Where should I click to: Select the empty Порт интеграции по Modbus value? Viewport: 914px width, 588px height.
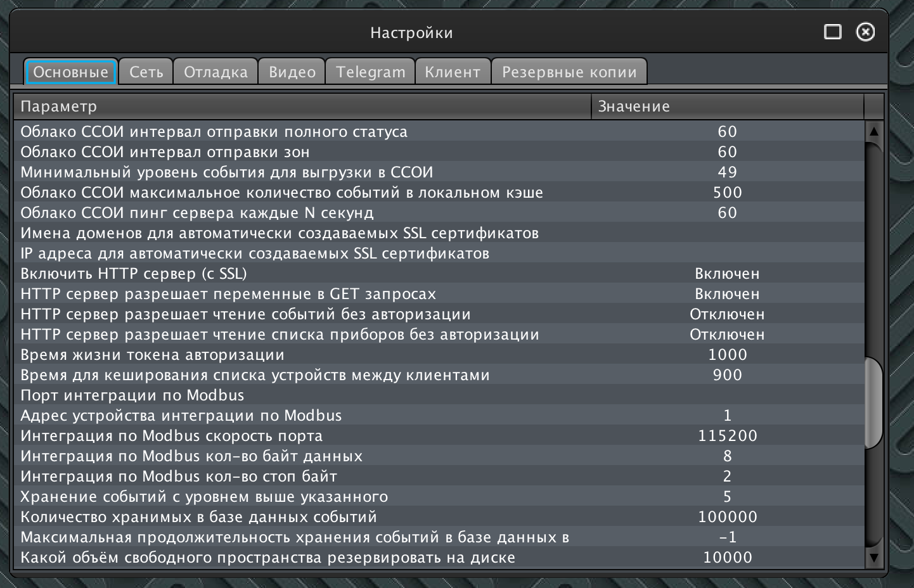coord(727,395)
